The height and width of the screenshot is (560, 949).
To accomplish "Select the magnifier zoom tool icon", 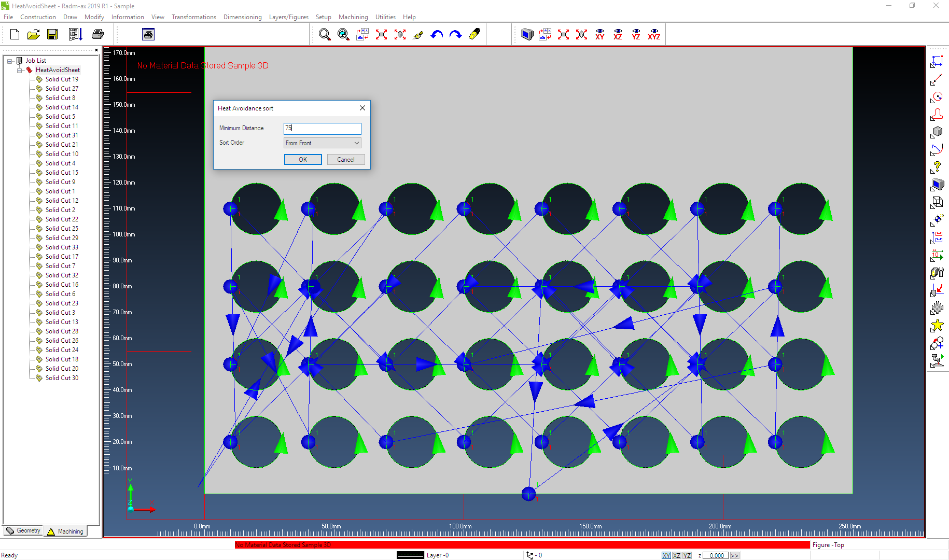I will (x=325, y=35).
